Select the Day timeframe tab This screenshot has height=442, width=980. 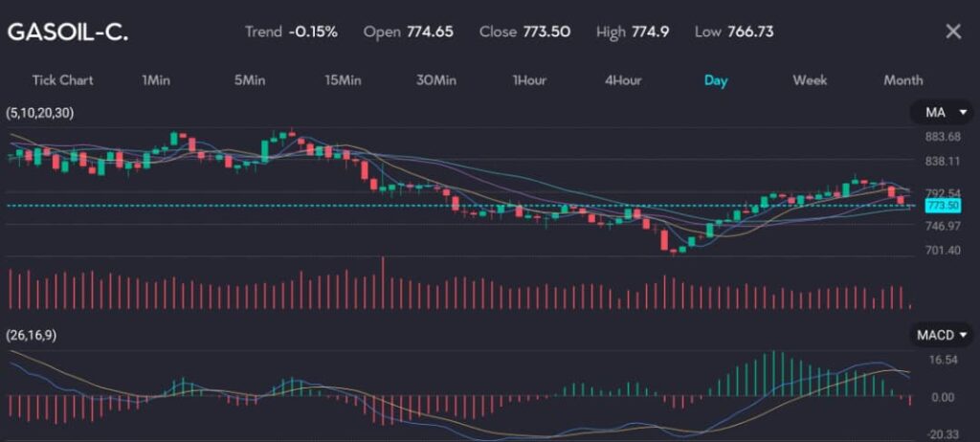coord(715,80)
